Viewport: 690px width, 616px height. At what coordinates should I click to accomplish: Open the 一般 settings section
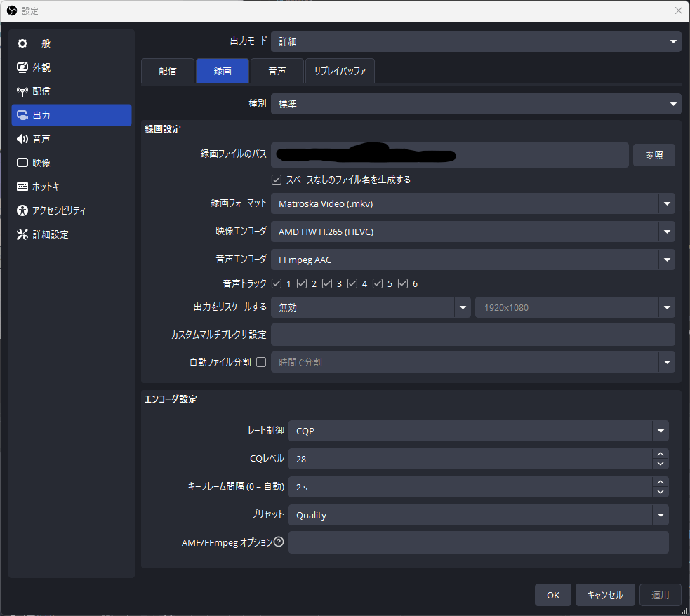click(x=42, y=43)
